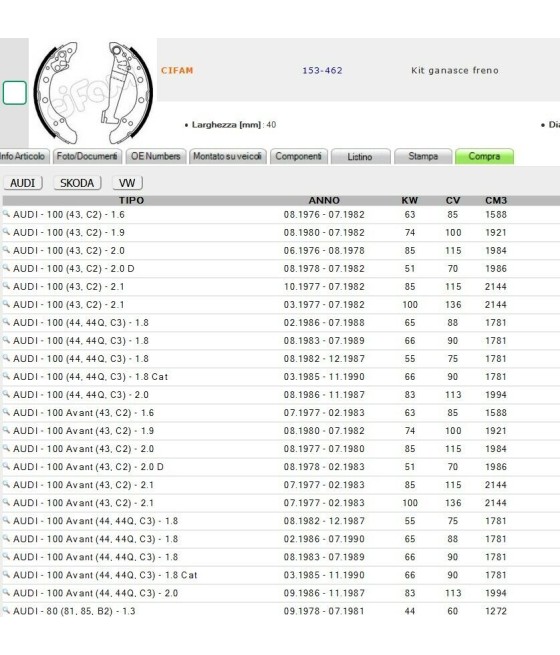The height and width of the screenshot is (655, 560).
Task: Click magnifier icon for AUDI 100 Avant (44, 44Q, C3) 1.8 65 kW
Action: [6, 538]
